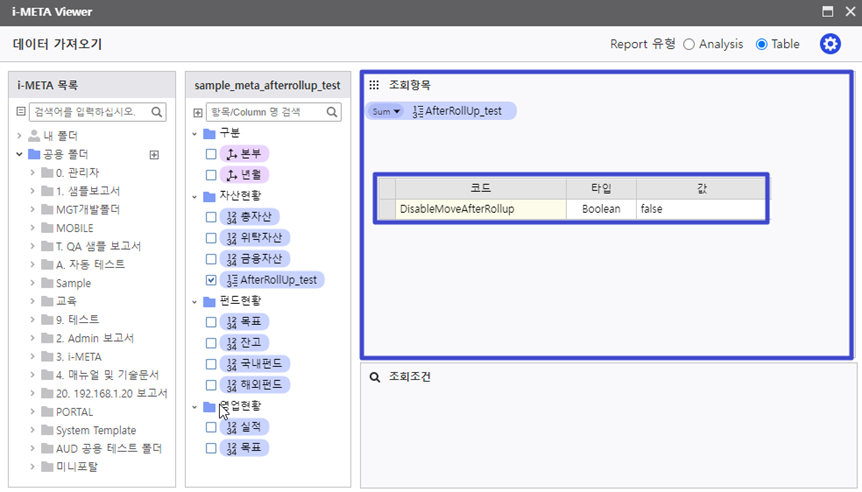Click the 조회조건 search icon
The width and height of the screenshot is (862, 492).
[x=374, y=378]
